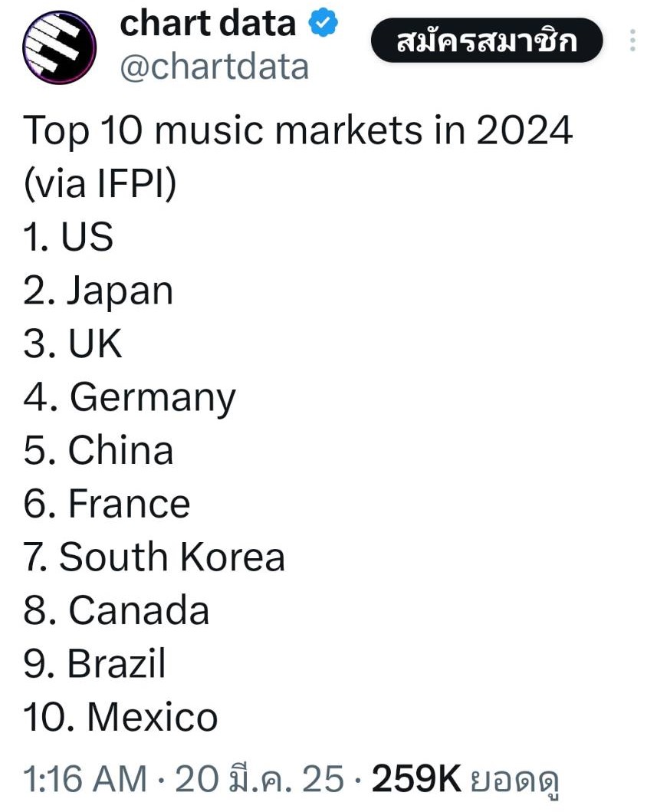
Task: Click the "Top 10 music markets in 2024" line
Action: pos(298,131)
